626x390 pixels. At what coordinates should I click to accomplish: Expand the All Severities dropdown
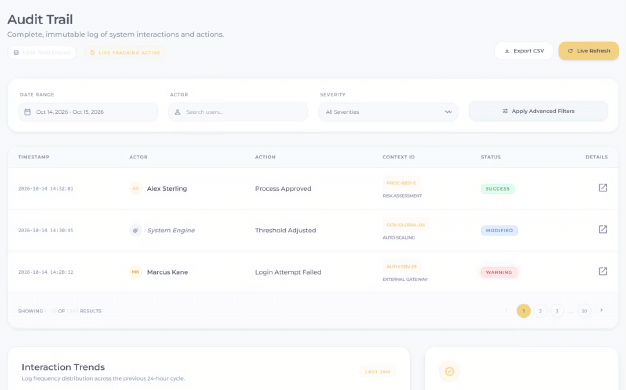(x=388, y=112)
